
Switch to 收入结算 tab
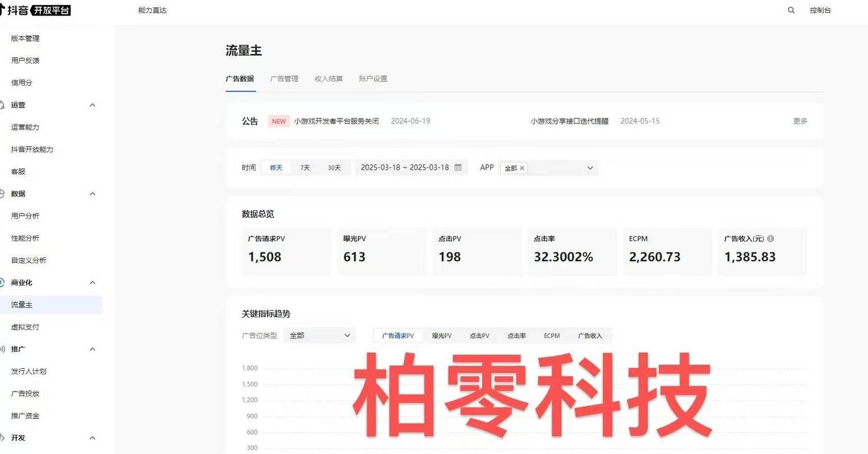329,79
